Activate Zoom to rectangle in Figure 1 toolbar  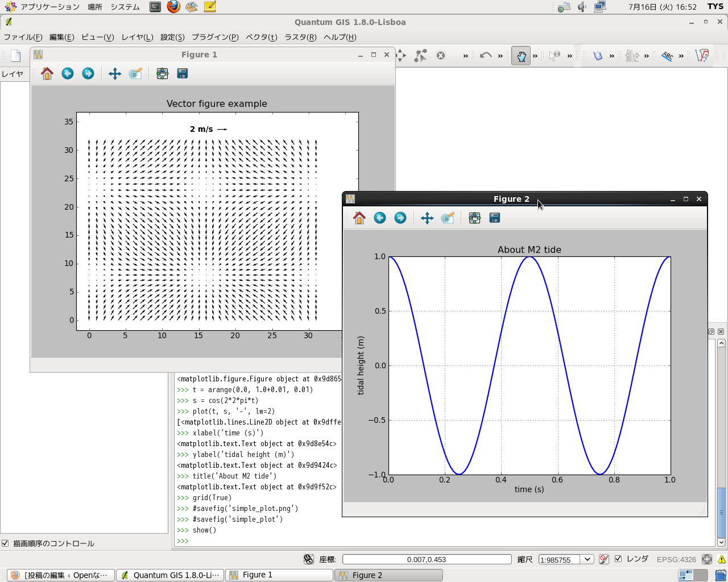tap(135, 74)
